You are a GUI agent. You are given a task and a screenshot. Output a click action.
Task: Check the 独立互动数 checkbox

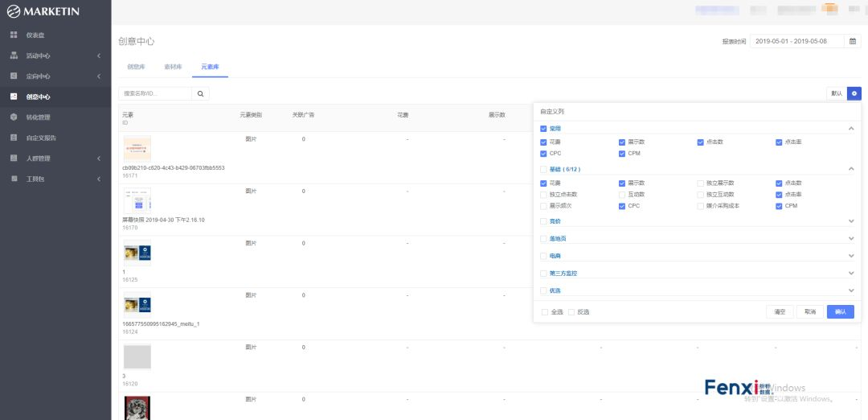(700, 195)
